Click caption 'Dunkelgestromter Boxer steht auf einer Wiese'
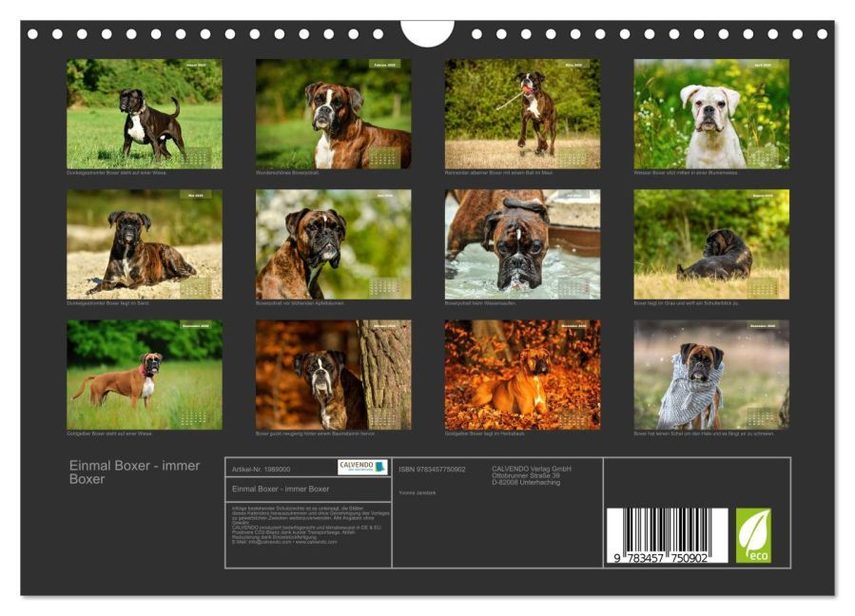The width and height of the screenshot is (855, 616). [x=117, y=173]
